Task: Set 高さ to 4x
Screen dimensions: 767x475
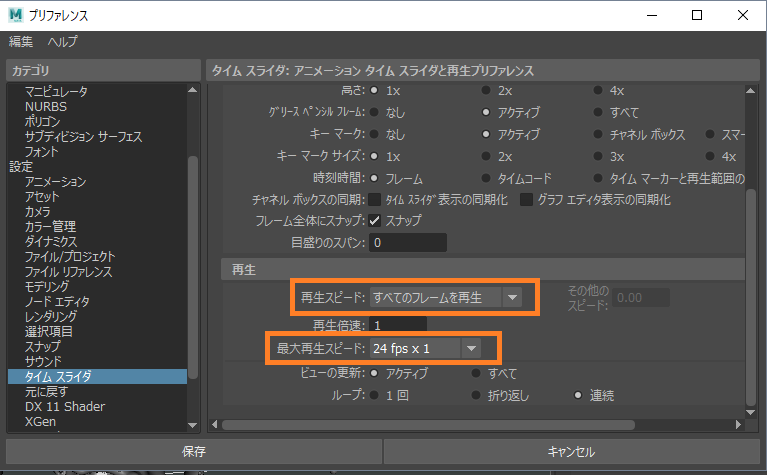Action: point(598,90)
